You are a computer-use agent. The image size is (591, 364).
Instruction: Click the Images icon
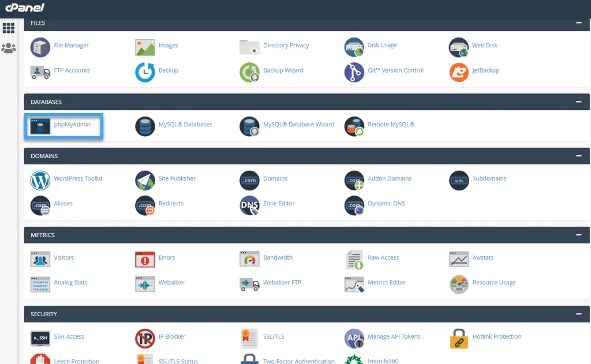(x=145, y=47)
